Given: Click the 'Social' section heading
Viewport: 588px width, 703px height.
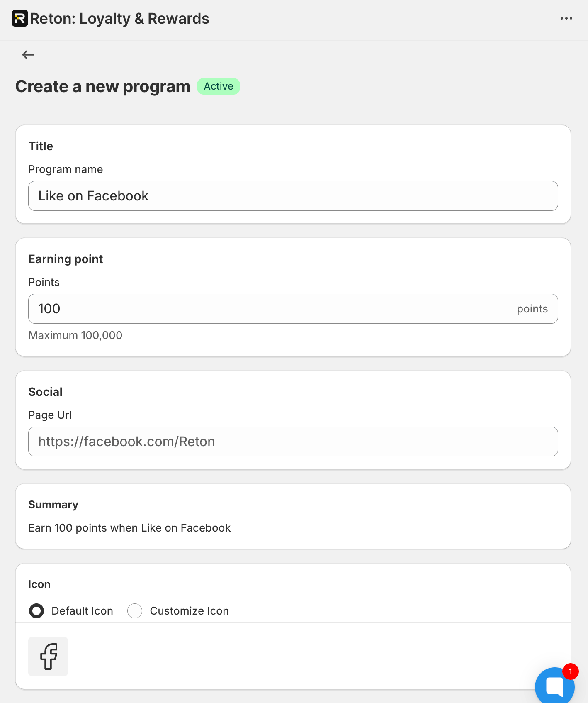Looking at the screenshot, I should 45,392.
